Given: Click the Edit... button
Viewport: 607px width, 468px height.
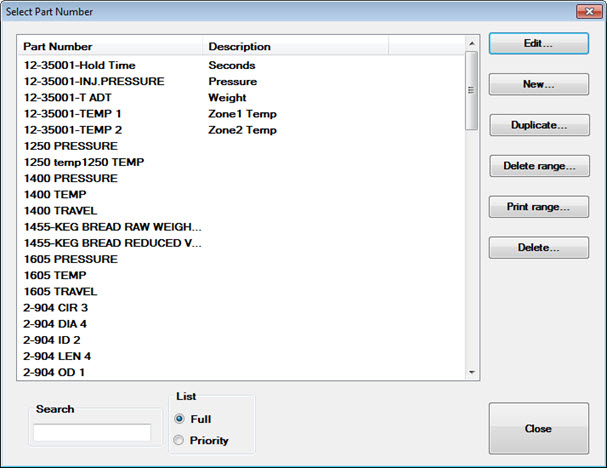Looking at the screenshot, I should click(538, 44).
